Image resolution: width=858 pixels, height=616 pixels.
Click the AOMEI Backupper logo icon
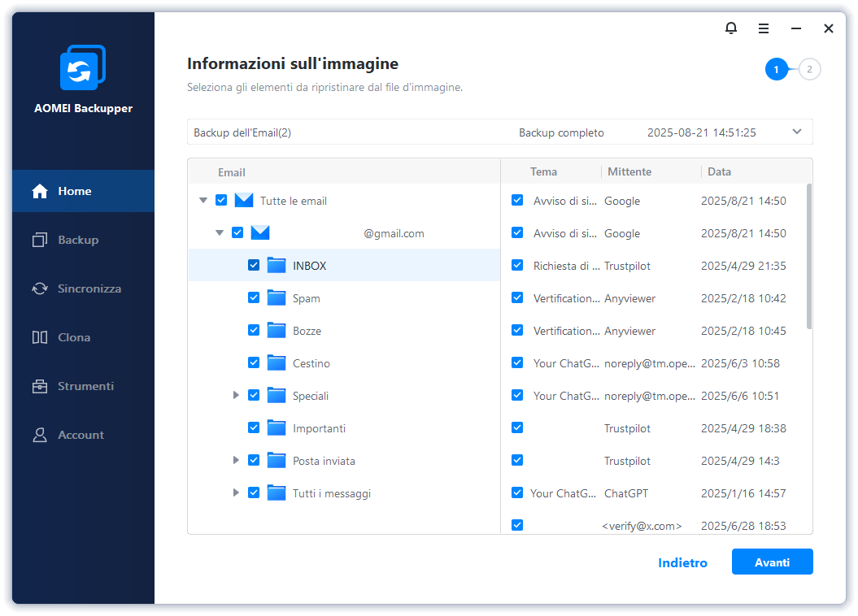(x=83, y=69)
